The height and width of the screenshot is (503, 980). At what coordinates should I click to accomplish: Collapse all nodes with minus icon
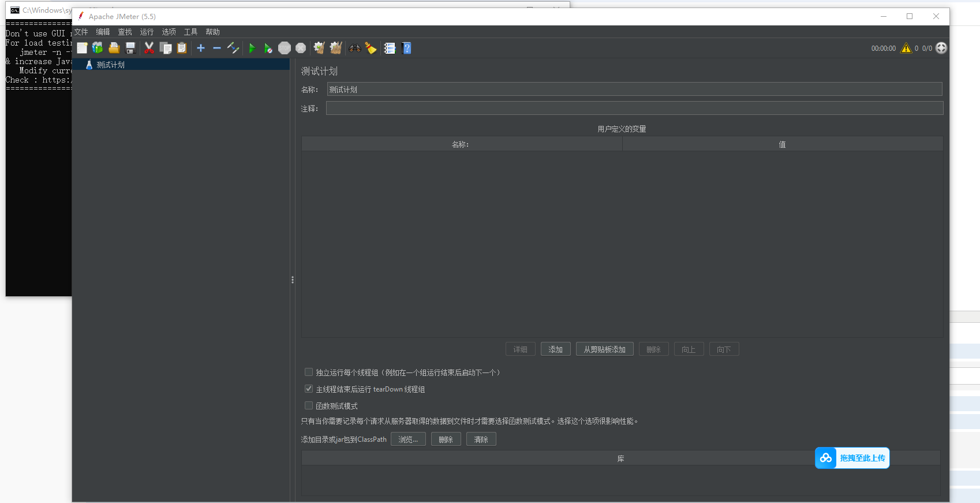click(x=217, y=48)
